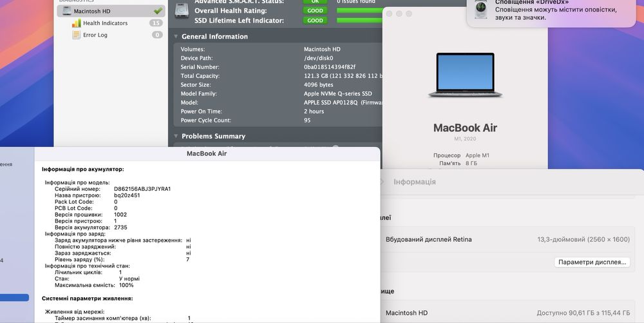The image size is (644, 323).
Task: Click the battery version value 2735
Action: click(x=120, y=227)
